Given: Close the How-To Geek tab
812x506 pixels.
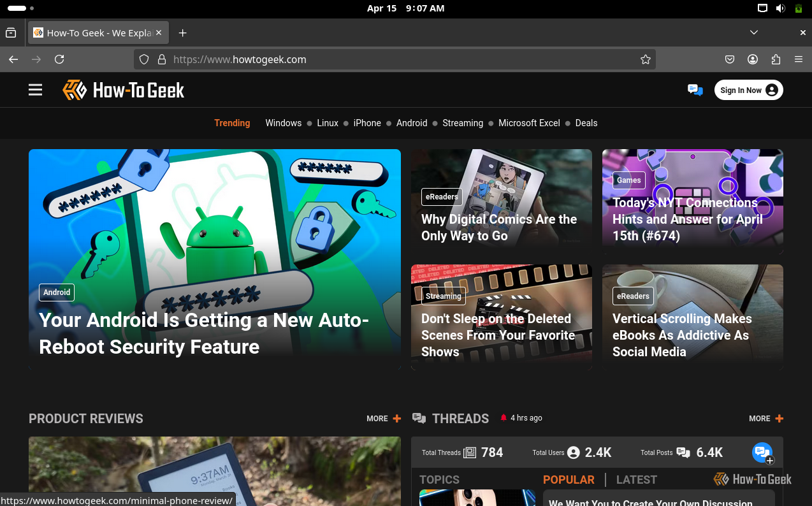Looking at the screenshot, I should click(159, 33).
